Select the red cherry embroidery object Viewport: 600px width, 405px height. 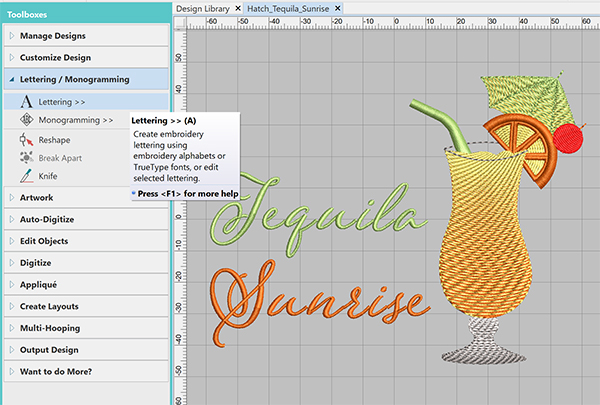pos(567,139)
